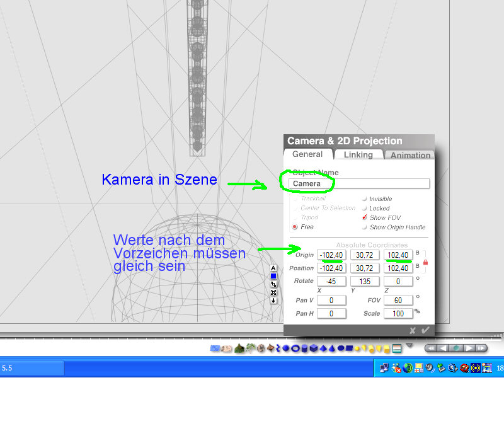
Task: Click the wireless signal tray icon
Action: pyautogui.click(x=476, y=368)
